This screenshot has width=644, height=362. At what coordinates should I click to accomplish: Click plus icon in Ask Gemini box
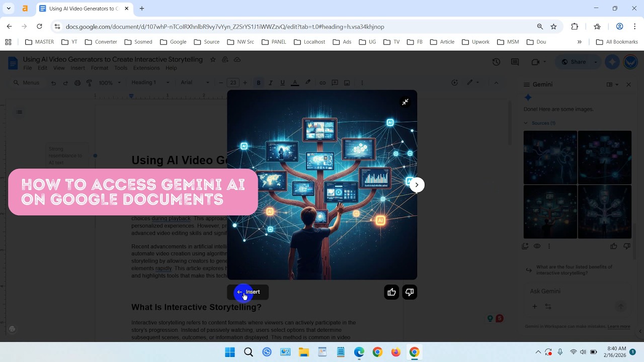[x=535, y=306]
